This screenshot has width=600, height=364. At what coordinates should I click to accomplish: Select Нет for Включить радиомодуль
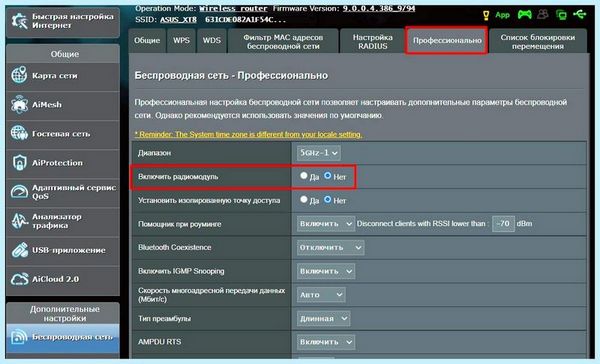[x=328, y=176]
